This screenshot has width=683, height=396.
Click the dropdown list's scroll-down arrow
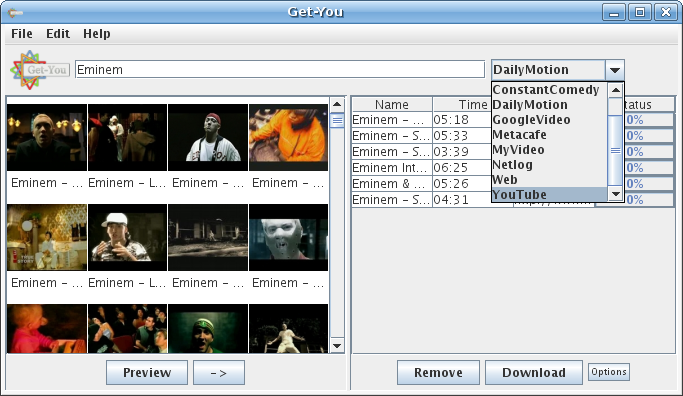615,194
